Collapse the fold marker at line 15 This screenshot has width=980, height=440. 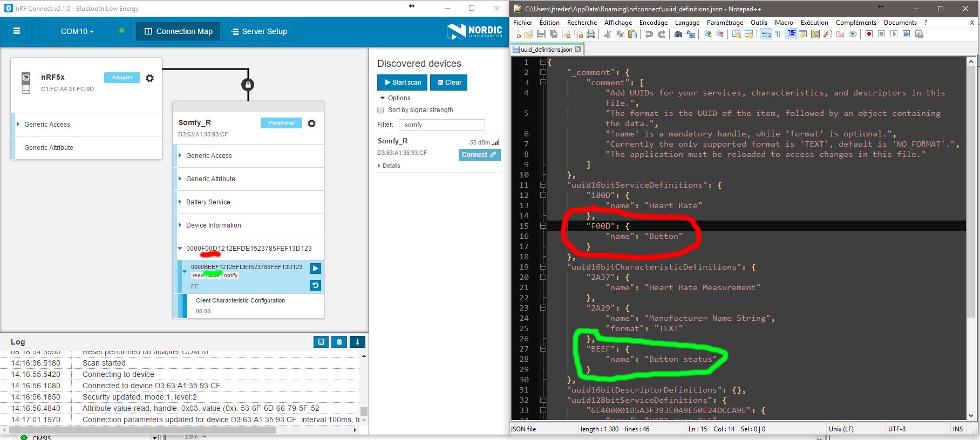tap(543, 226)
